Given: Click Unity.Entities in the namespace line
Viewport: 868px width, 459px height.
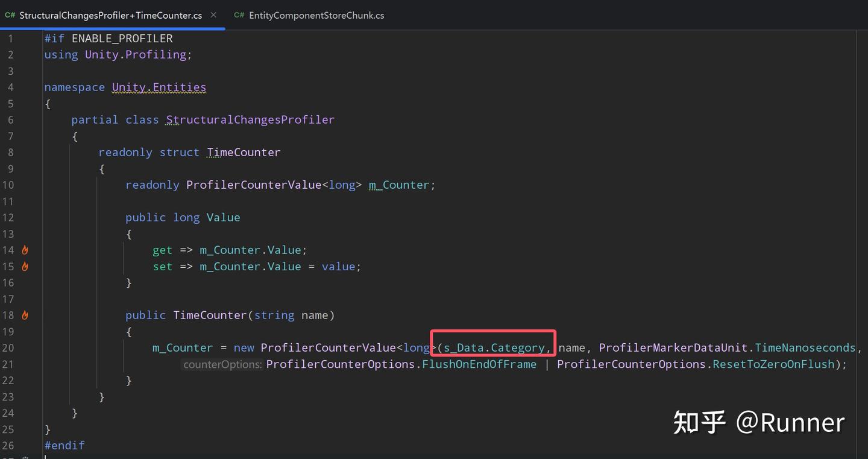Looking at the screenshot, I should click(x=159, y=87).
